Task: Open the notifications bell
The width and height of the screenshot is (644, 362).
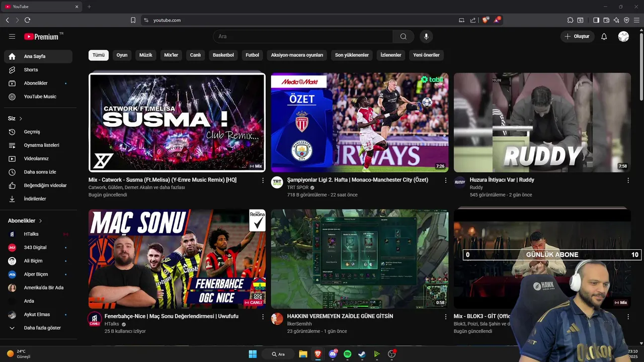Action: (604, 37)
